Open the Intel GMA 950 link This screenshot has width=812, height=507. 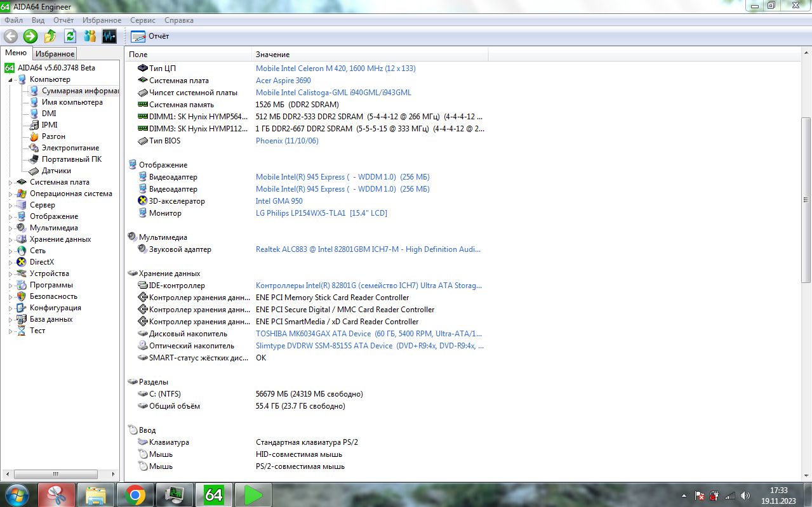click(279, 201)
